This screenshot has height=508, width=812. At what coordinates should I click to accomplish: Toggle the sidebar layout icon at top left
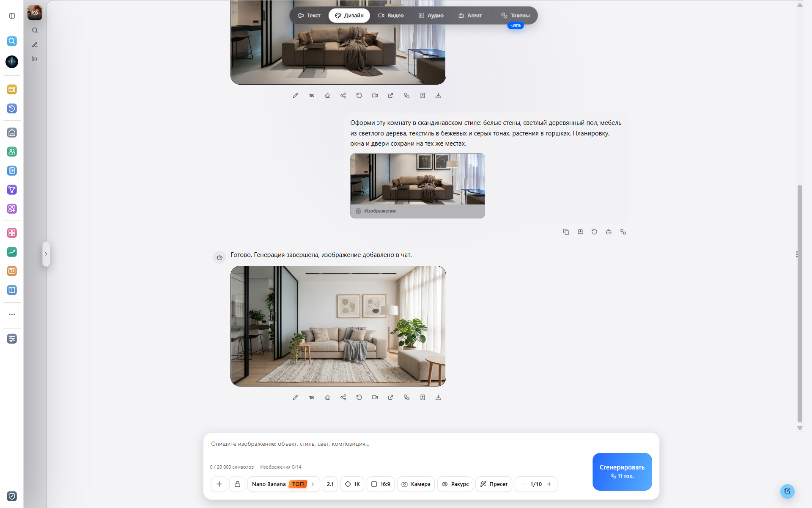pyautogui.click(x=12, y=16)
